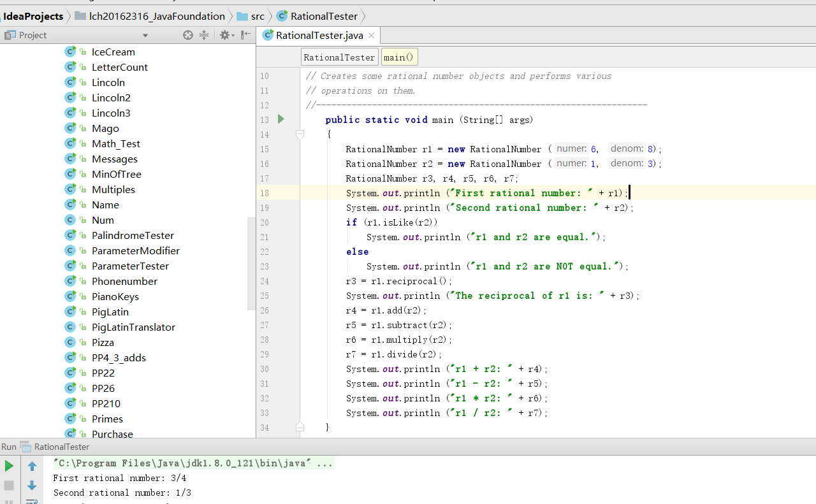816x504 pixels.
Task: Click the class icon beside Mago
Action: pos(70,128)
